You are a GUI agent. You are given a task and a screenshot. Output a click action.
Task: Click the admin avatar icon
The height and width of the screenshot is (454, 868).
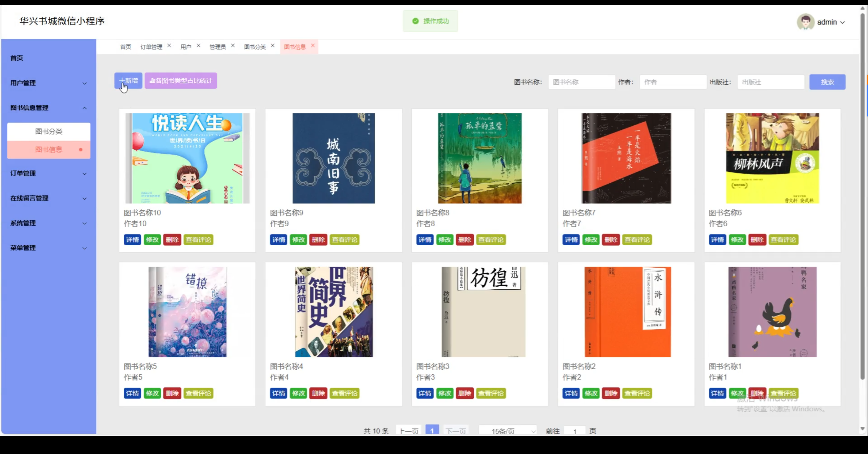click(x=805, y=22)
